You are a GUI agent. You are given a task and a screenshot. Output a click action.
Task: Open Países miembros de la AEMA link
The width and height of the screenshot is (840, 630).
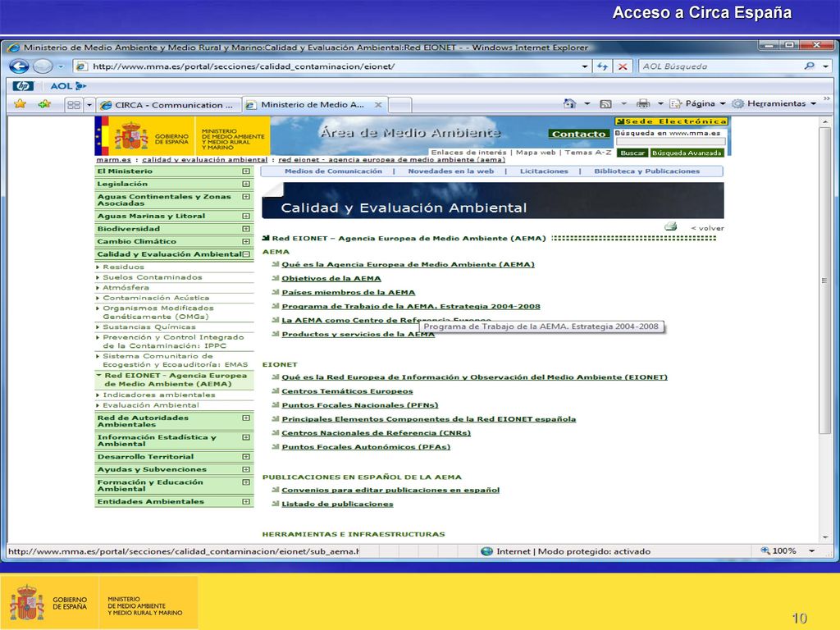click(348, 293)
